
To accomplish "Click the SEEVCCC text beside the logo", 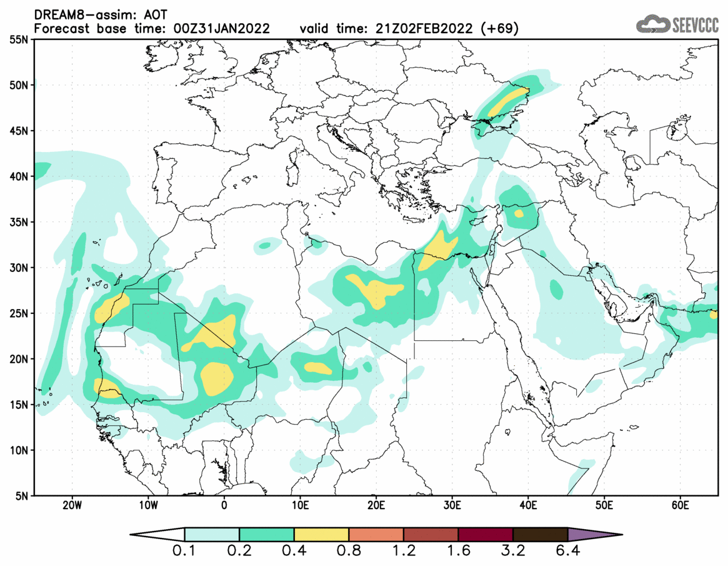I will tap(694, 25).
